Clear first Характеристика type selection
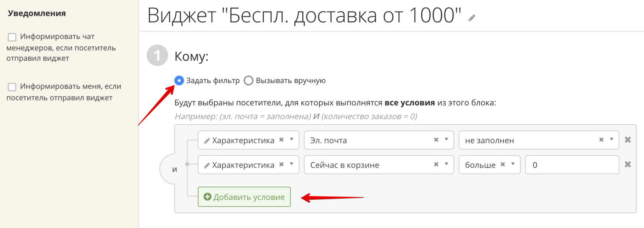Viewport: 644px width, 228px height. click(x=281, y=140)
